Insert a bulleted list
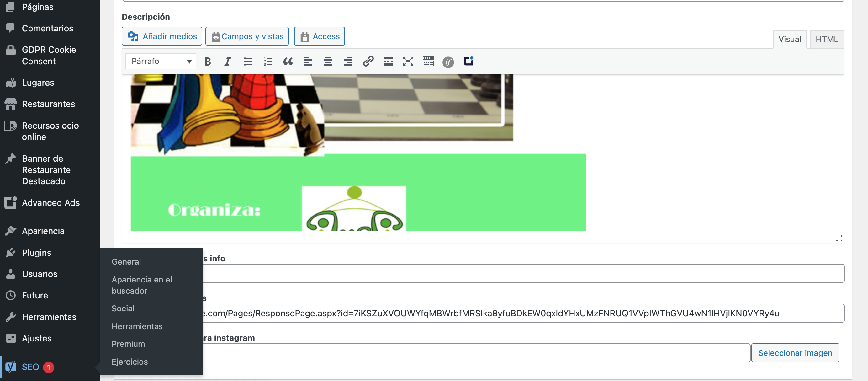The height and width of the screenshot is (381, 868). coord(248,62)
